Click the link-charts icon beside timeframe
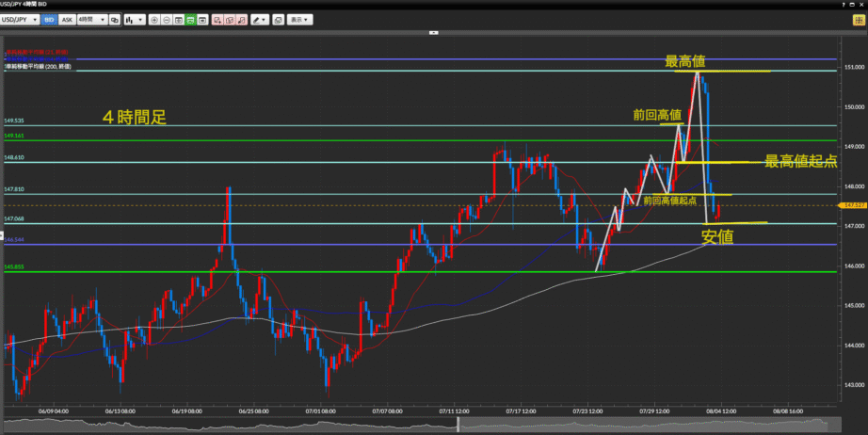Image resolution: width=868 pixels, height=435 pixels. coord(115,20)
